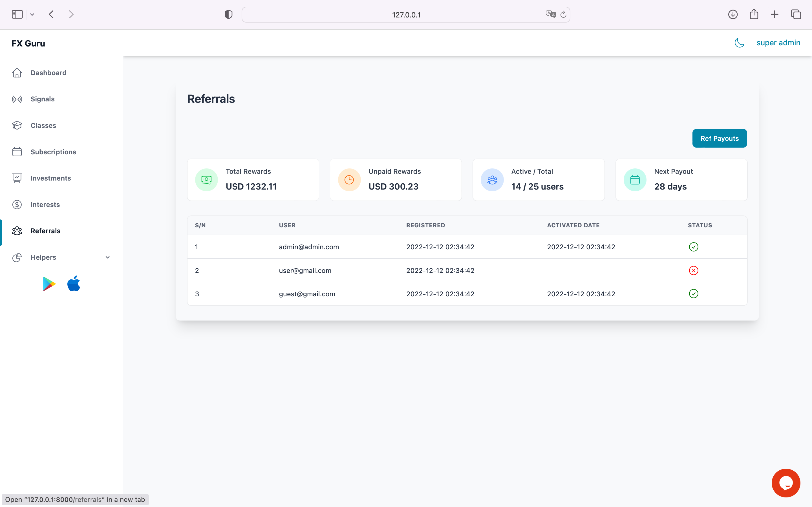The height and width of the screenshot is (507, 812).
Task: Open the super admin user menu
Action: pos(778,43)
